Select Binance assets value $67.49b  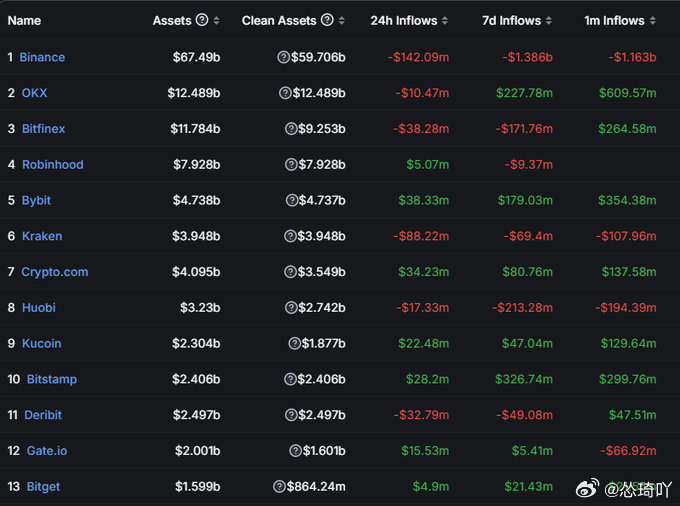click(196, 57)
